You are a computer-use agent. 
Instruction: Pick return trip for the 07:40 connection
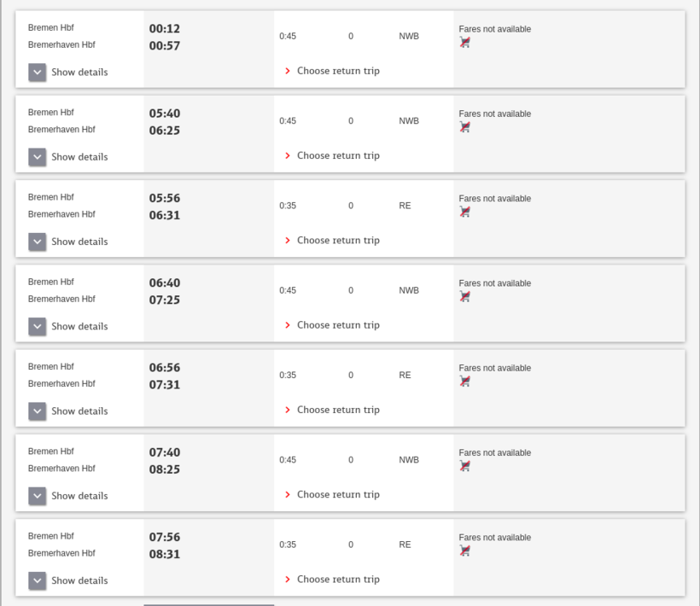337,494
